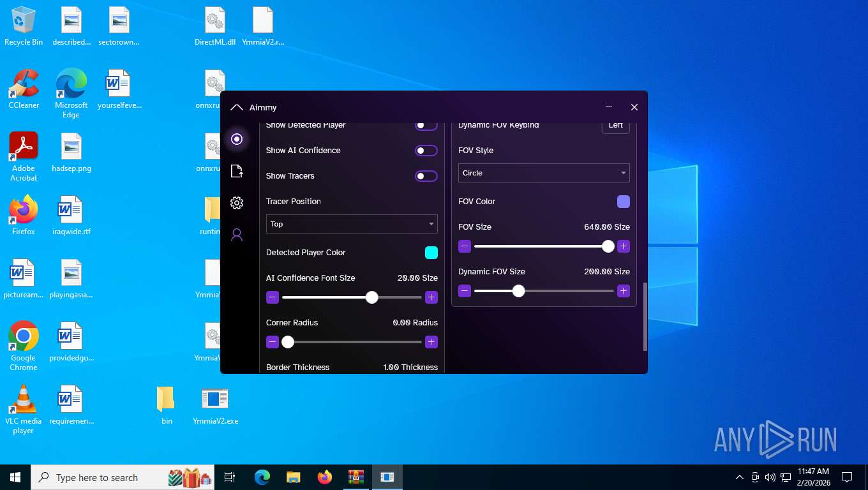
Task: Click the 640.00 Size FOV value
Action: 607,227
